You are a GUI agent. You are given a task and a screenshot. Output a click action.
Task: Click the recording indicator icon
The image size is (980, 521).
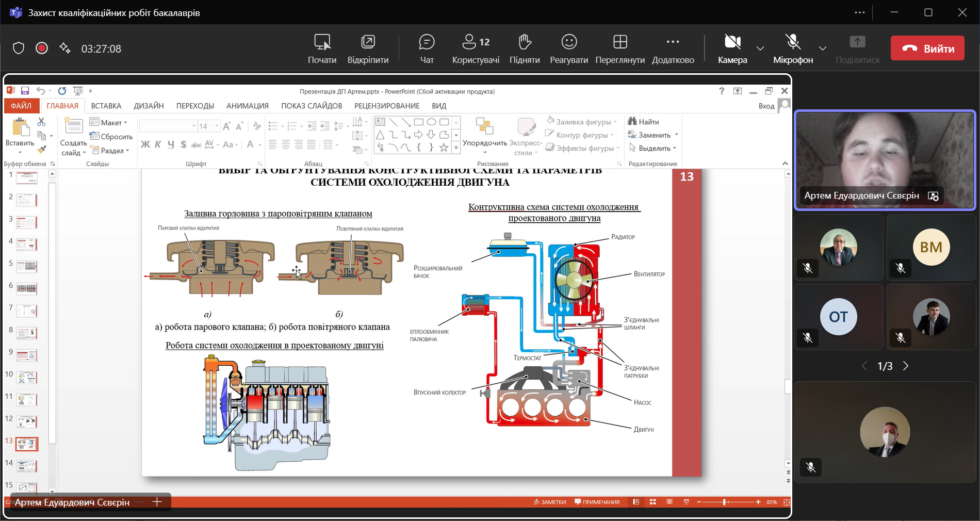[42, 48]
